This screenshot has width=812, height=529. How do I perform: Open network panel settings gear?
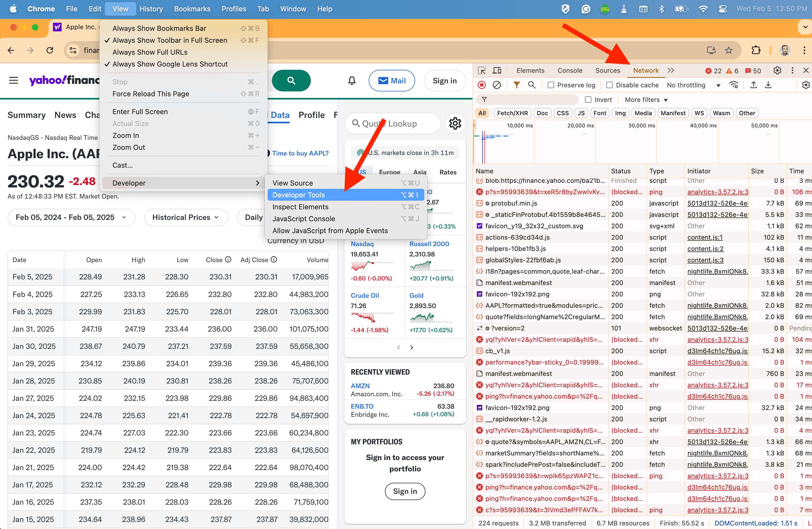[x=806, y=85]
